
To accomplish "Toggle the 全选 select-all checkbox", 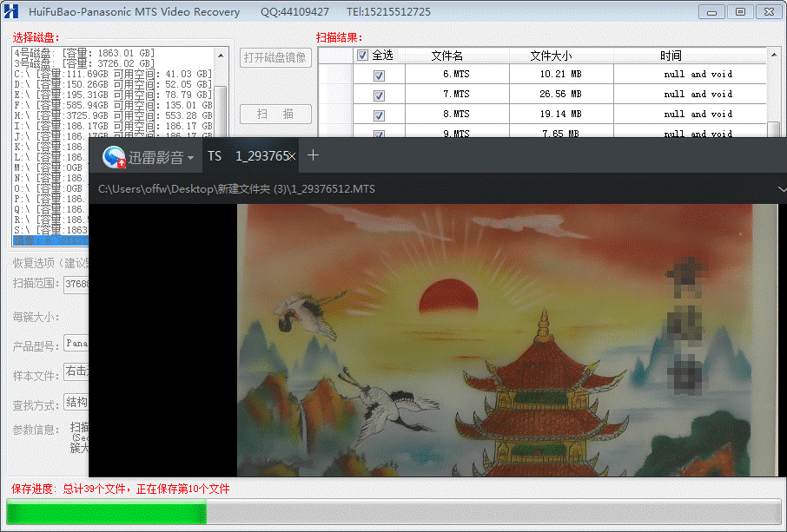I will point(362,56).
